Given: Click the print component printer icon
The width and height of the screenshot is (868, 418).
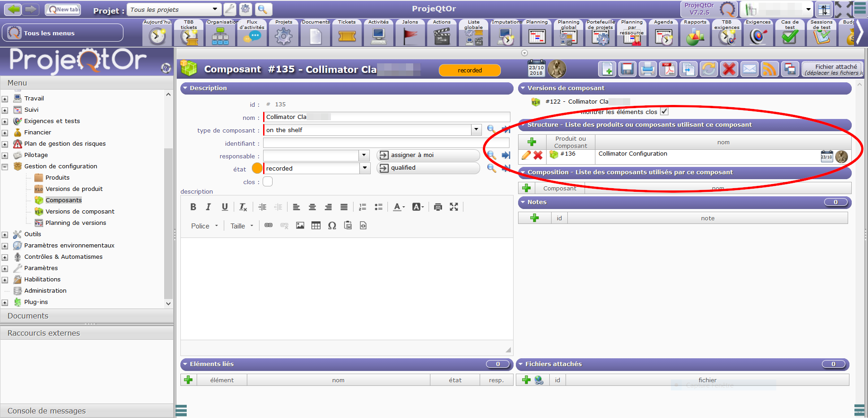Looking at the screenshot, I should tap(647, 69).
